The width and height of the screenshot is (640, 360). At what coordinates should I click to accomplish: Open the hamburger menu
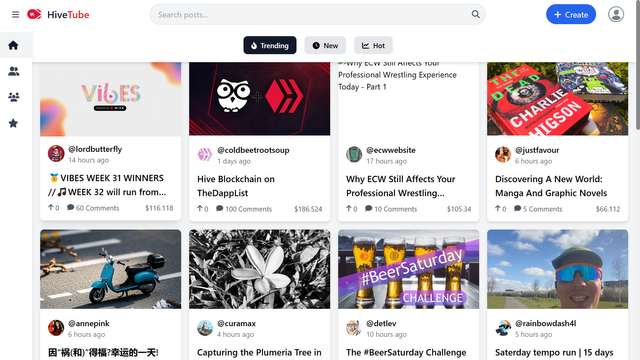(16, 15)
